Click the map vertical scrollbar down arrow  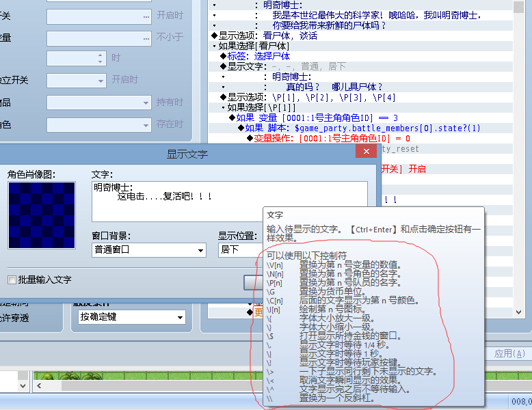[x=23, y=385]
